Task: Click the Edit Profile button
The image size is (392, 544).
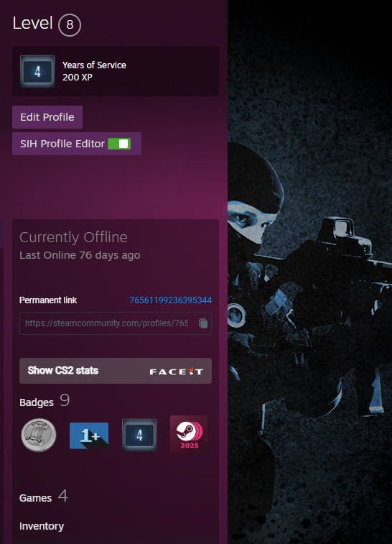Action: (x=47, y=117)
